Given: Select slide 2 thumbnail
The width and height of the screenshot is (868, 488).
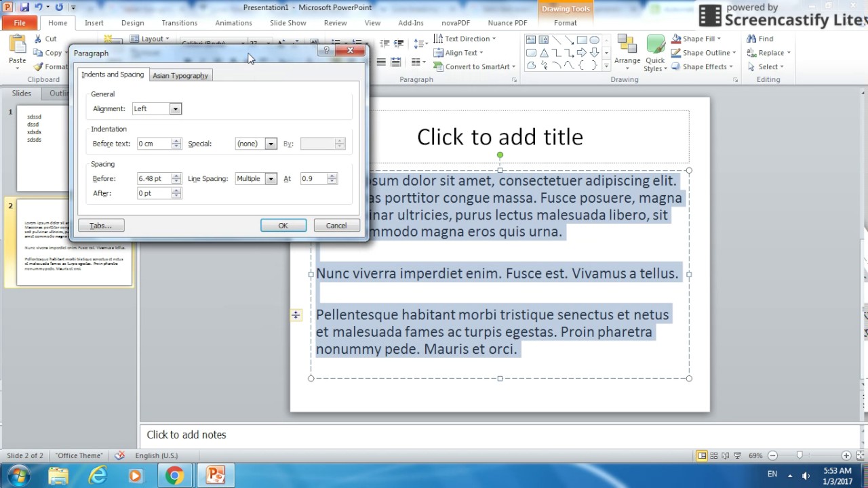Looking at the screenshot, I should 75,243.
